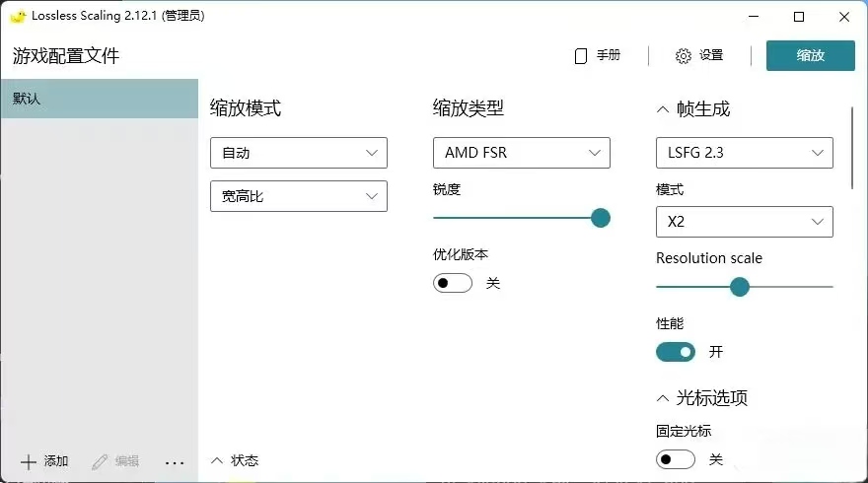The height and width of the screenshot is (483, 868).
Task: Toggle the 固定光标 switch
Action: click(x=676, y=459)
